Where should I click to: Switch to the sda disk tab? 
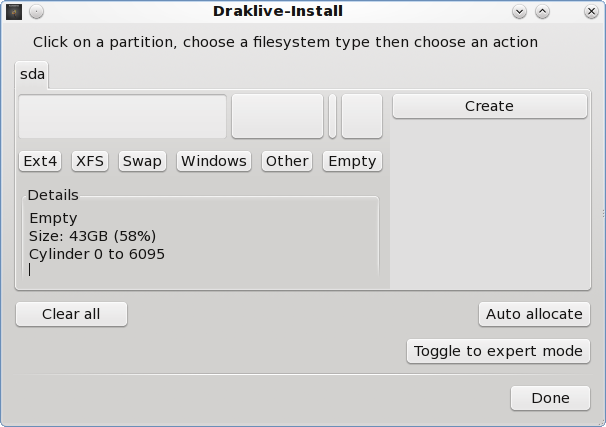coord(33,74)
